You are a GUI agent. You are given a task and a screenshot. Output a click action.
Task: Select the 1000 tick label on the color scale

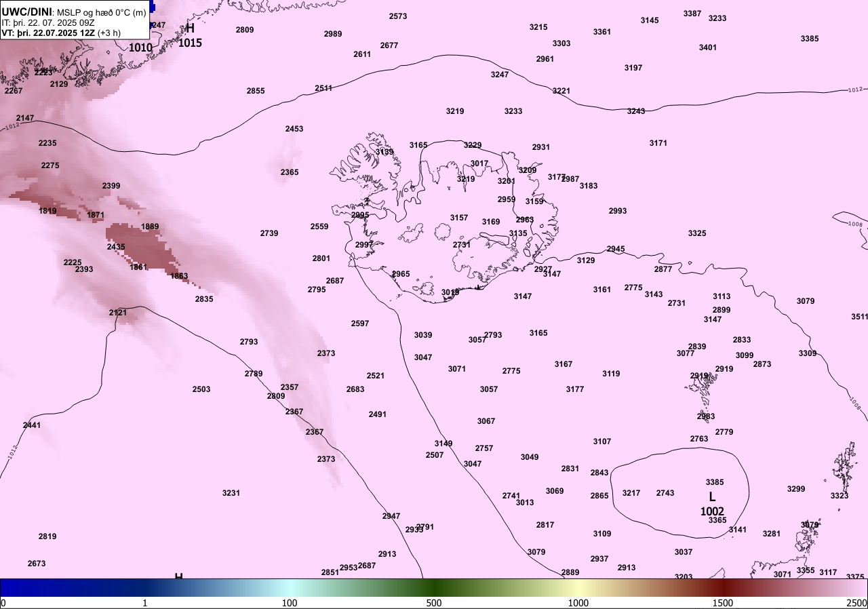(x=578, y=603)
